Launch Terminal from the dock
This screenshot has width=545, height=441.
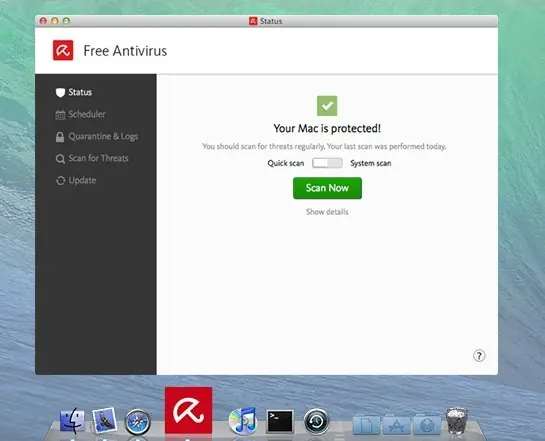pyautogui.click(x=280, y=421)
